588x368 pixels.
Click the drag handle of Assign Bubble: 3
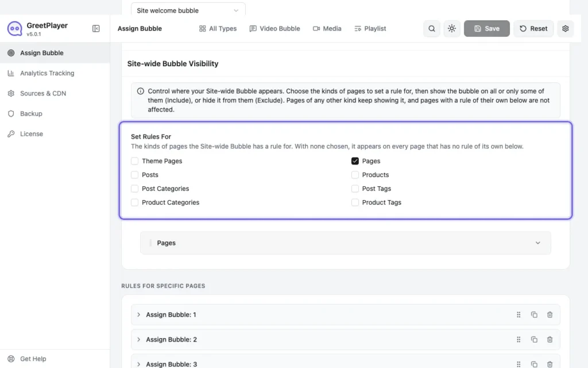(x=519, y=364)
